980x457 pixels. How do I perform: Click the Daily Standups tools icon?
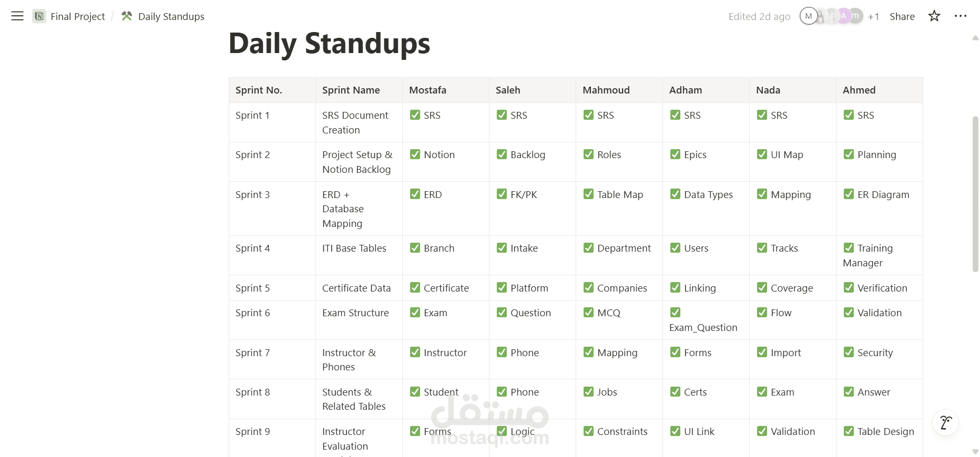pyautogui.click(x=127, y=16)
